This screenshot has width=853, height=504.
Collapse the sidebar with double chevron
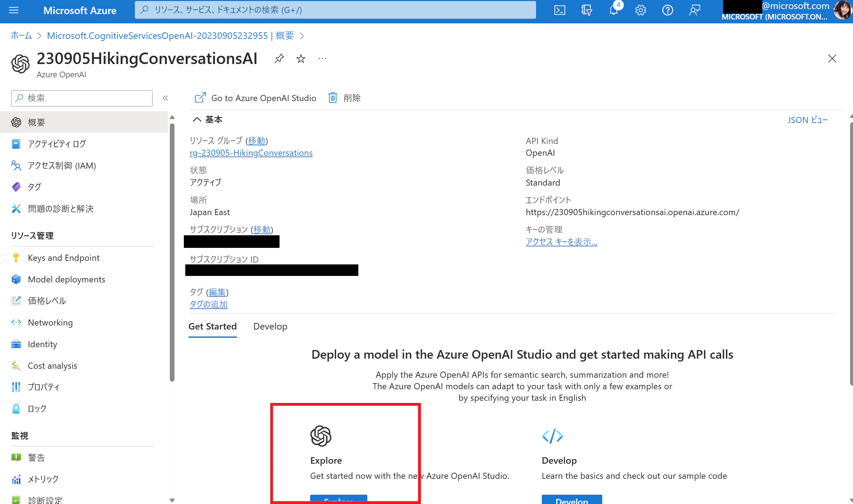pos(165,98)
